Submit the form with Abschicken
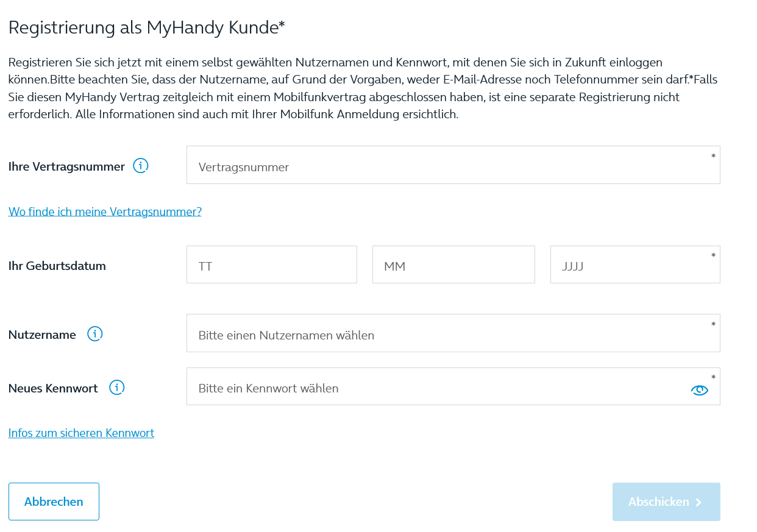 click(666, 502)
